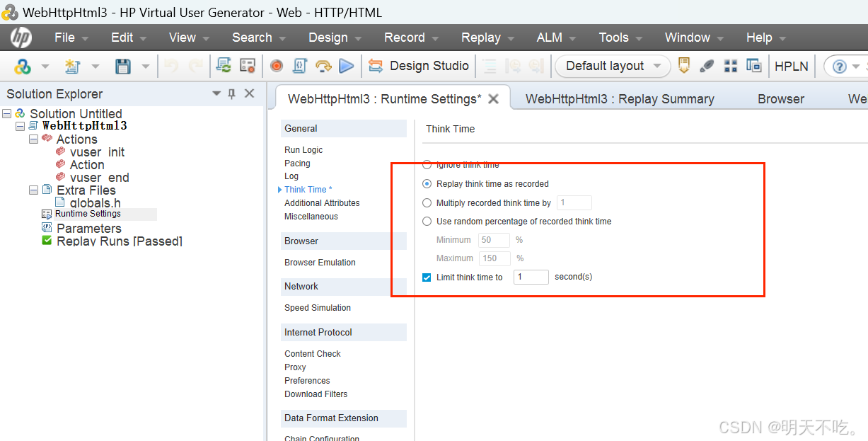Open the Proxy settings
The width and height of the screenshot is (868, 441).
(x=295, y=367)
